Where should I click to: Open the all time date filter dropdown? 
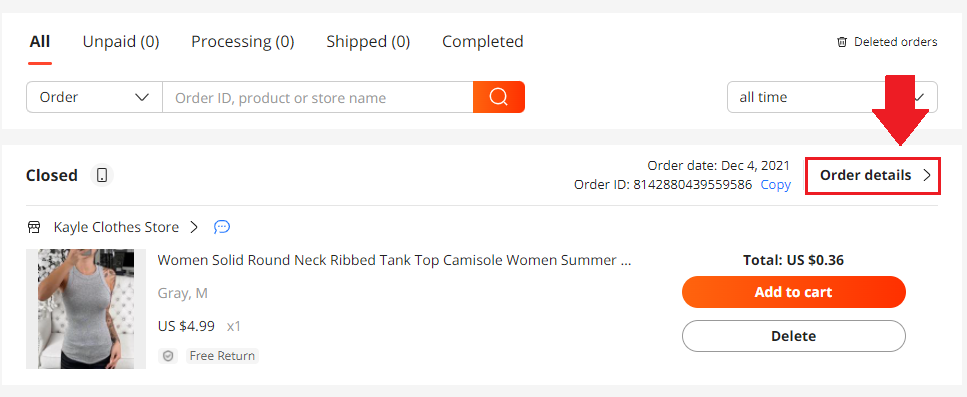tap(832, 97)
